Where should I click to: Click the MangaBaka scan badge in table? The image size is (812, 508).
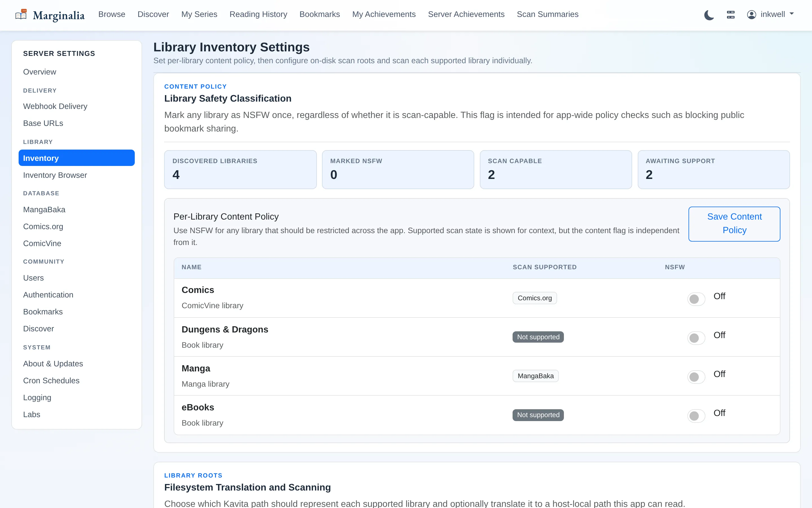(535, 376)
